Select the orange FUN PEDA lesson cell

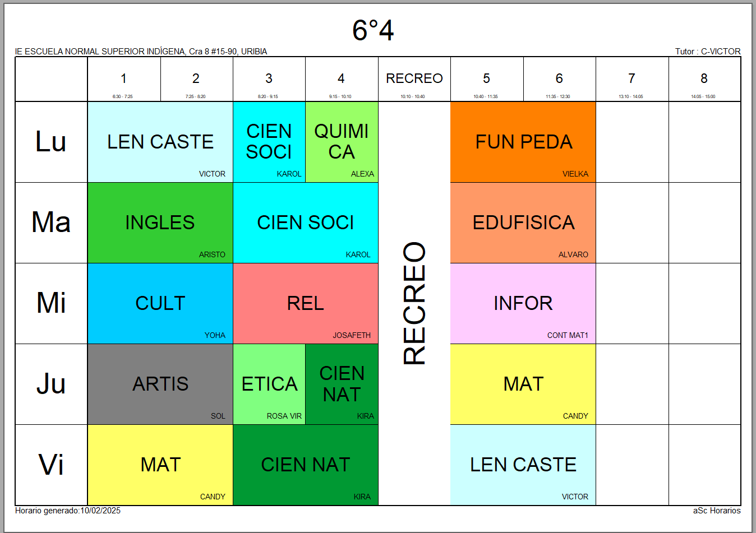pyautogui.click(x=523, y=142)
